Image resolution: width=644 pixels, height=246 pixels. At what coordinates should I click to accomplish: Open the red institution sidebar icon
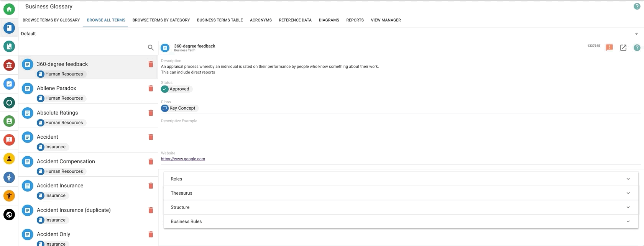(x=9, y=65)
